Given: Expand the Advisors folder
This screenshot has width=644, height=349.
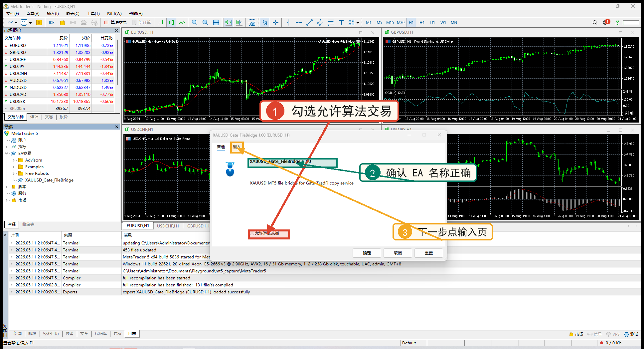Looking at the screenshot, I should click(13, 160).
